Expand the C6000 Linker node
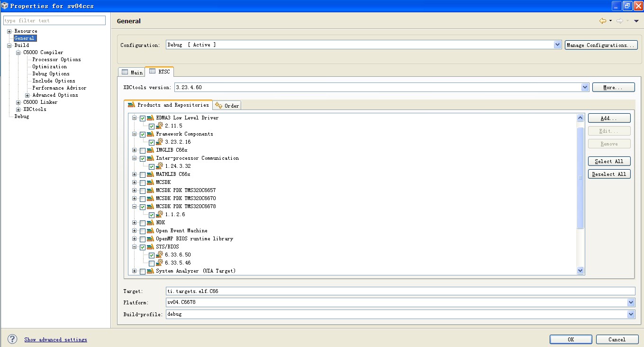 [x=18, y=102]
